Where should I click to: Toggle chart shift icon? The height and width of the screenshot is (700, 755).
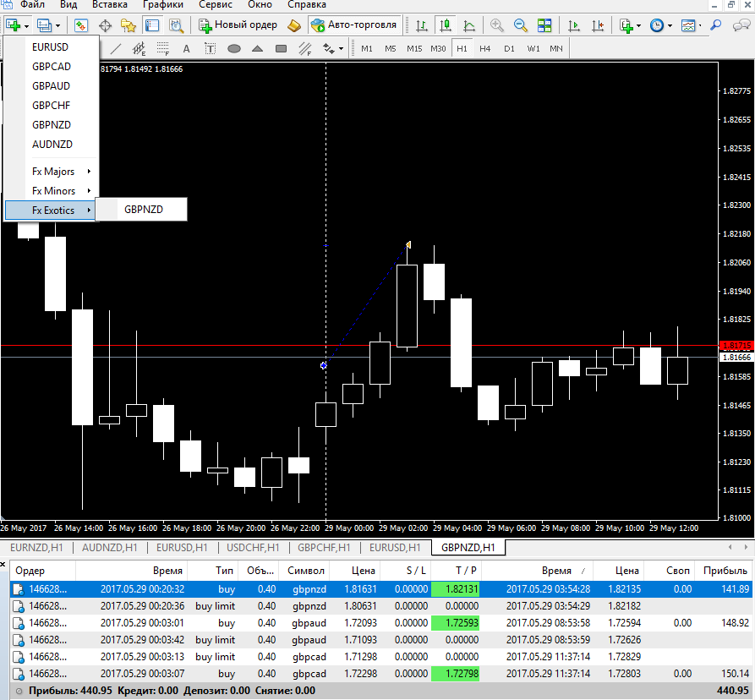tap(598, 25)
